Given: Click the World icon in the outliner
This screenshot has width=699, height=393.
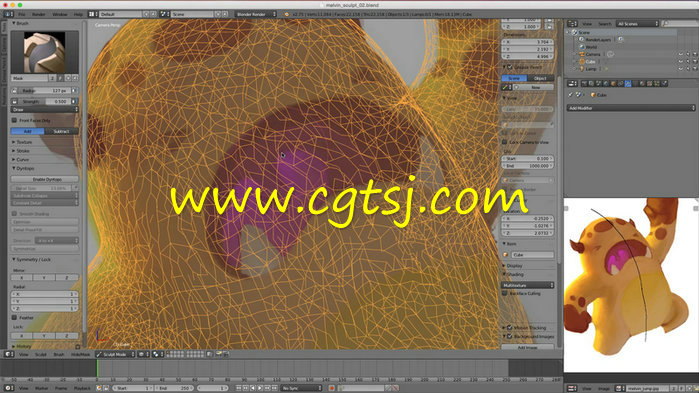Looking at the screenshot, I should coord(582,47).
